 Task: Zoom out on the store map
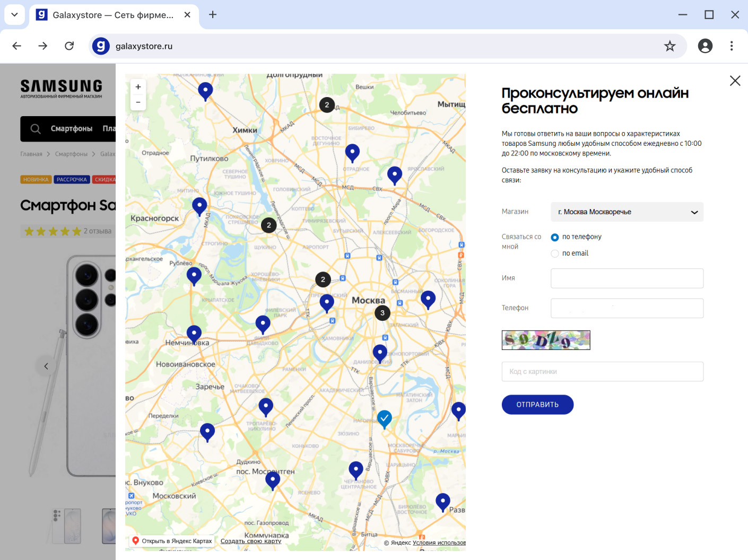[138, 102]
